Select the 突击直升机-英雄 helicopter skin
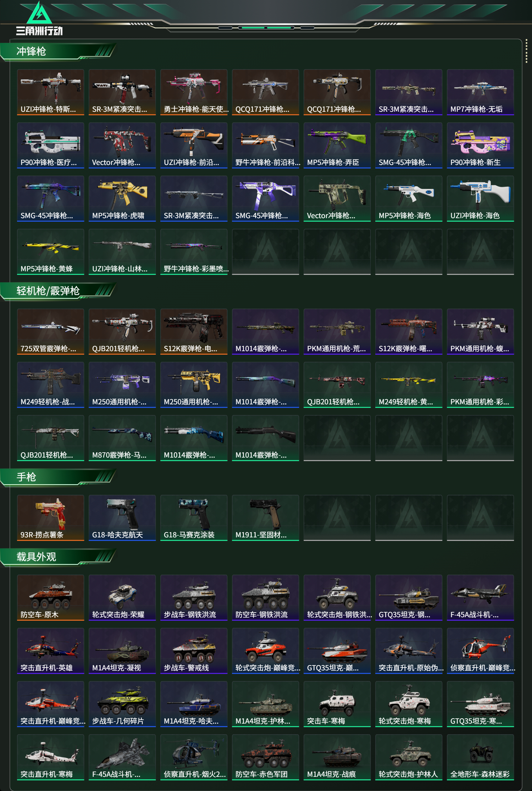This screenshot has height=791, width=532. click(50, 651)
